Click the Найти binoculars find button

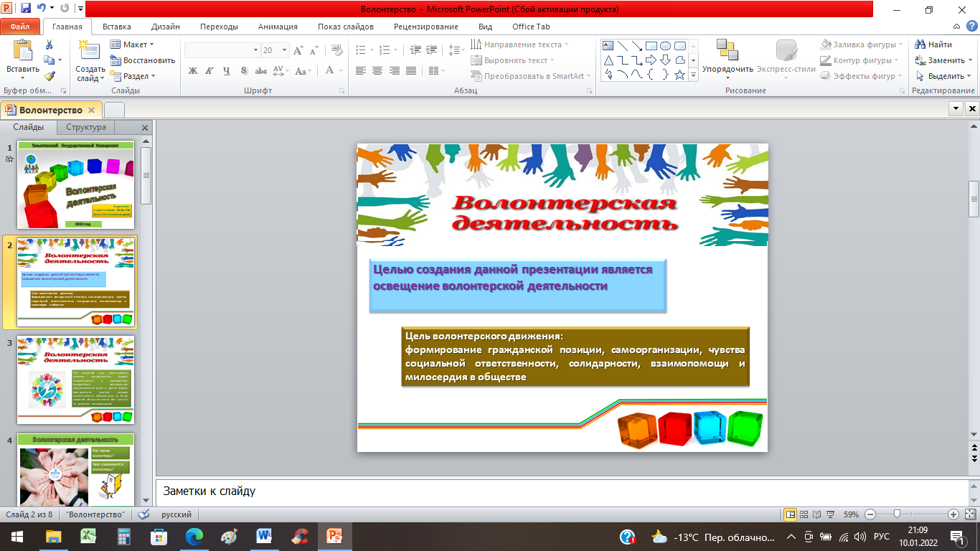[x=935, y=44]
